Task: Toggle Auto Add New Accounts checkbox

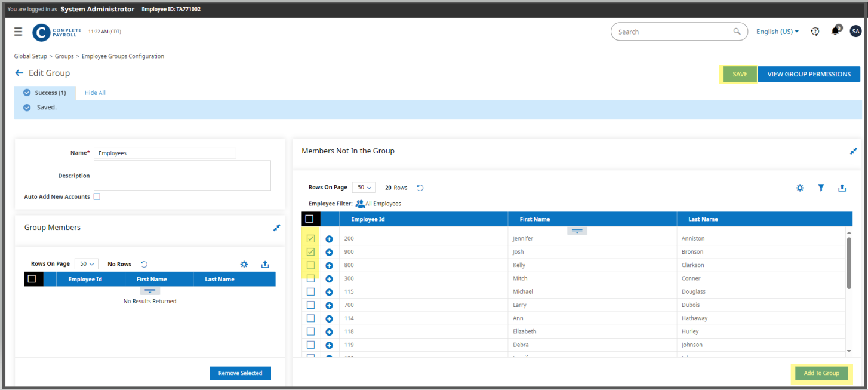Action: click(x=97, y=196)
